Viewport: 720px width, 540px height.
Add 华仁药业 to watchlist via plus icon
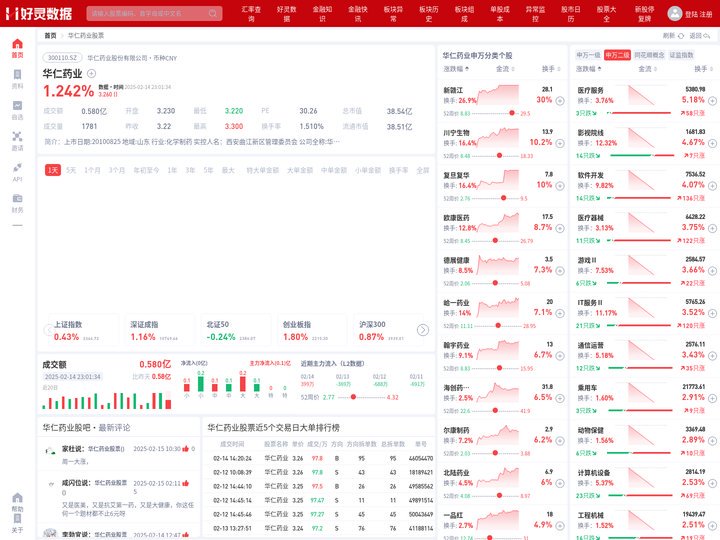tap(91, 73)
